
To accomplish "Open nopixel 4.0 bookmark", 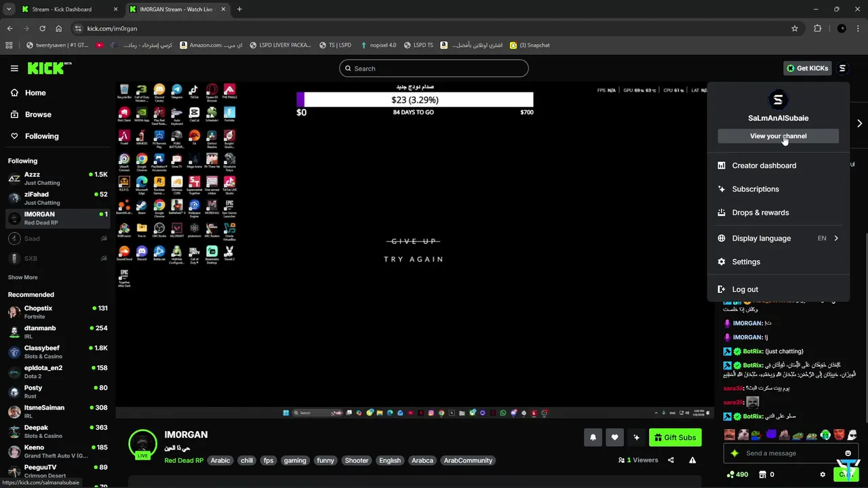I will coord(378,45).
